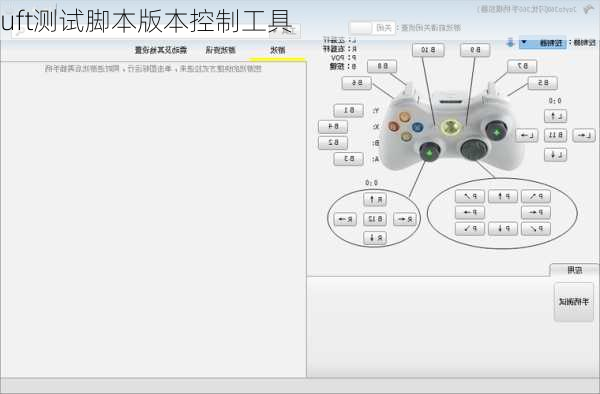
Task: Click the L left-pointing arrow button
Action: (x=527, y=135)
